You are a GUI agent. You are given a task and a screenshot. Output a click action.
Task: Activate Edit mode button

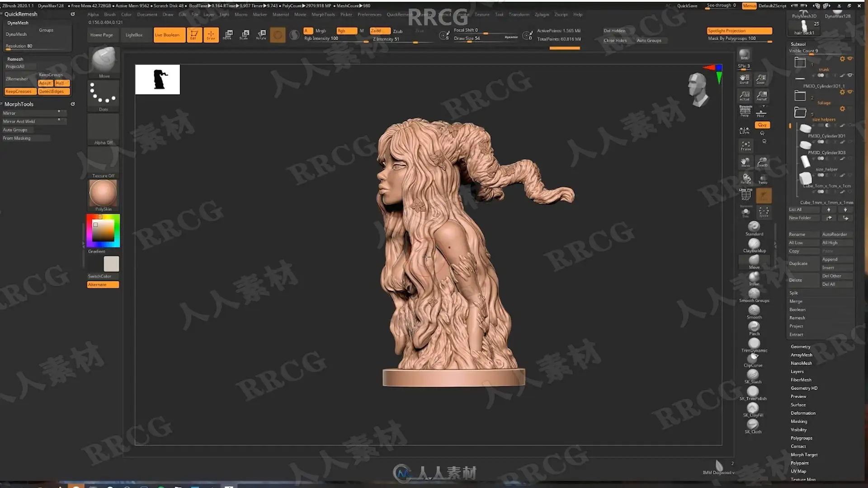[194, 35]
